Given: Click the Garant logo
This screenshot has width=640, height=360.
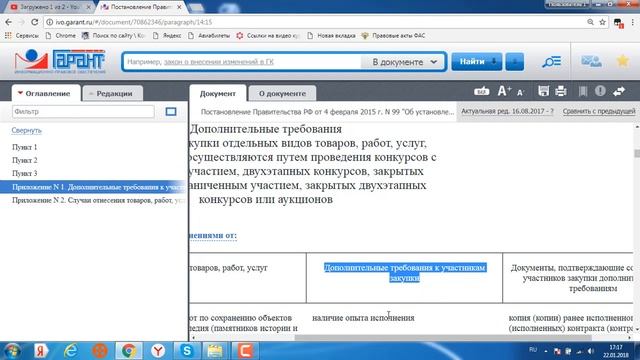Looking at the screenshot, I should (x=60, y=61).
